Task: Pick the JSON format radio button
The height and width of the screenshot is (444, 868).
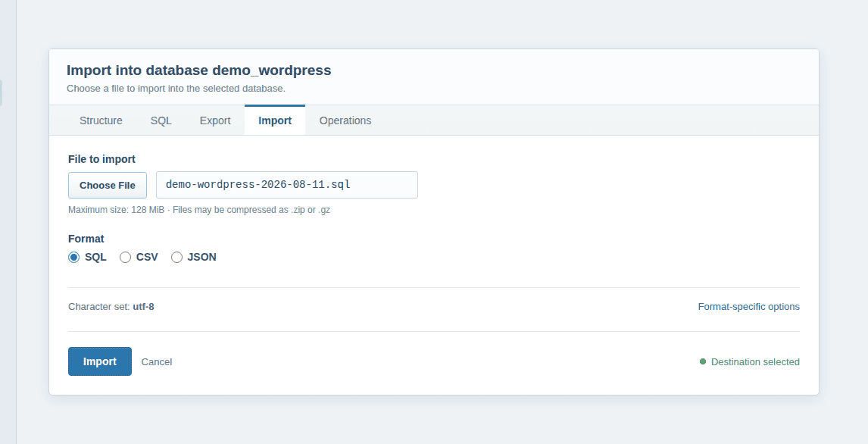Action: [176, 258]
